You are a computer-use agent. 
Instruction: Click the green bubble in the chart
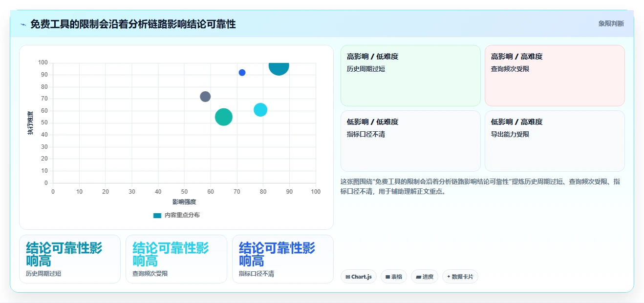224,117
